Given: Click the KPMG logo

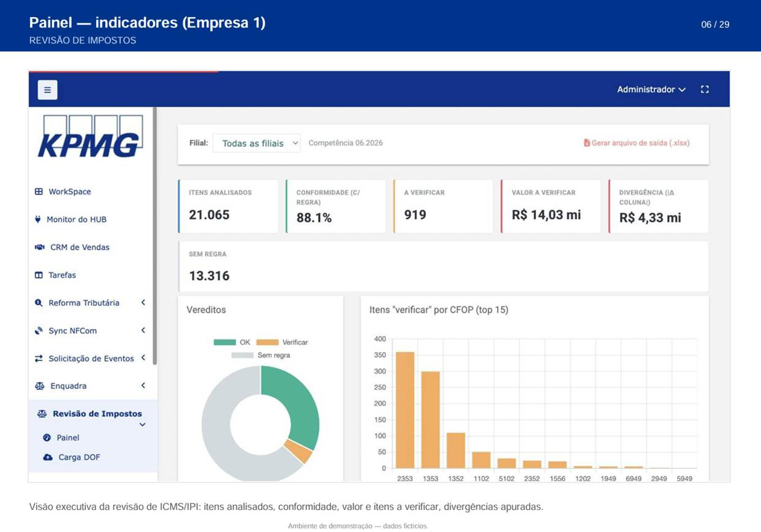Looking at the screenshot, I should click(x=90, y=137).
